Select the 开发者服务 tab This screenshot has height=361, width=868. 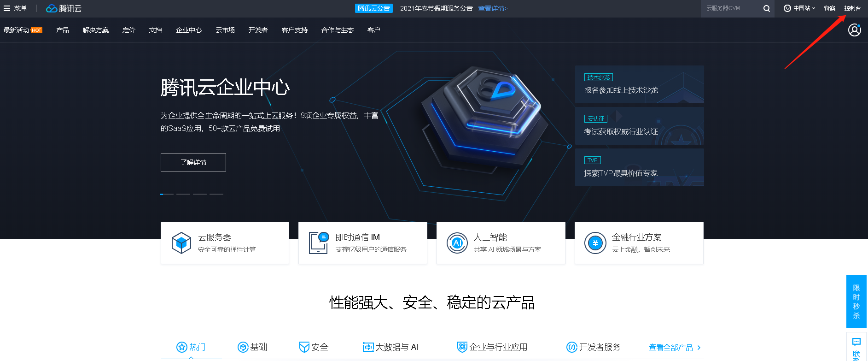point(594,347)
